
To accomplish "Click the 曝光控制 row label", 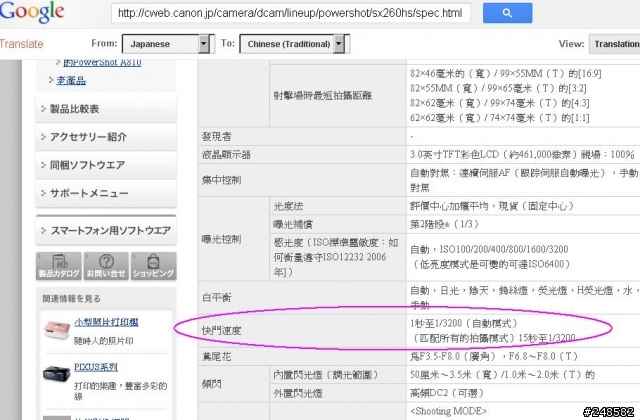I will [221, 239].
